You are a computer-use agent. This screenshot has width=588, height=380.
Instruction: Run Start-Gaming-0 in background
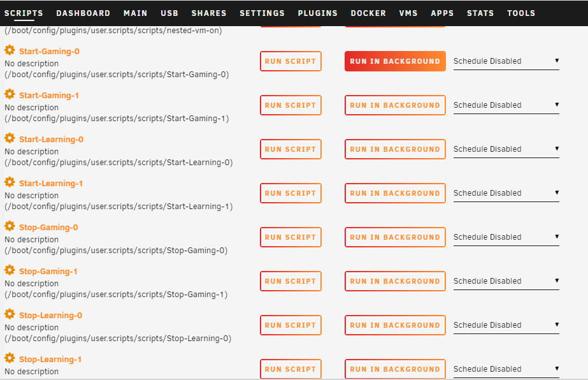coord(395,61)
